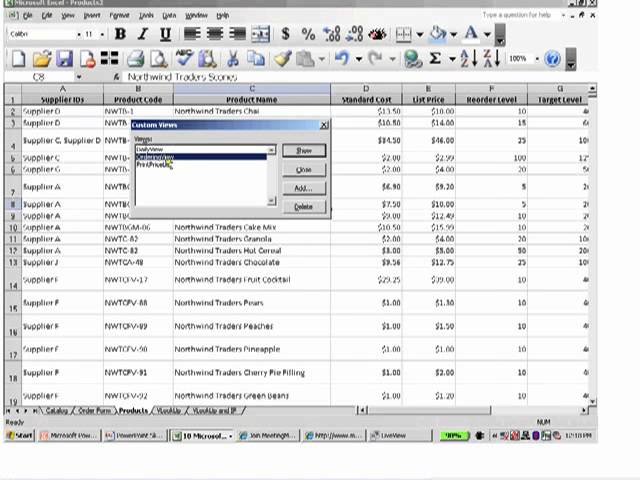Screen dimensions: 640x480
Task: Click the Redo arrow icon
Action: click(x=375, y=58)
